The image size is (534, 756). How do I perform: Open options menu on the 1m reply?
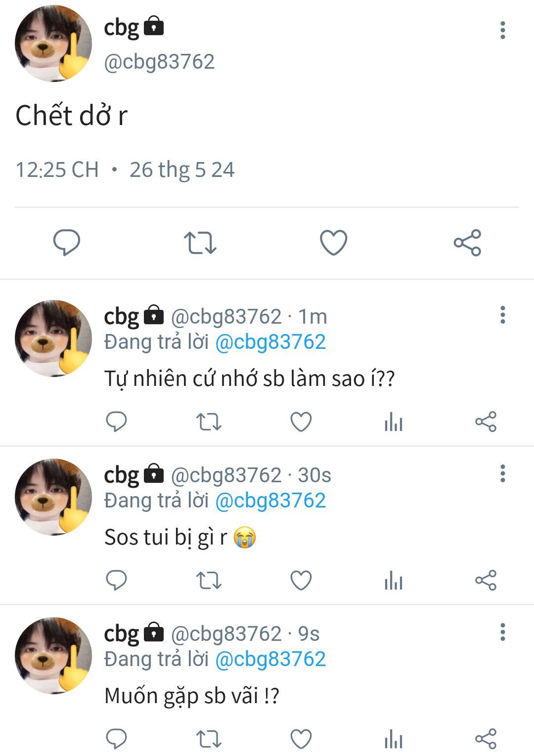click(x=502, y=315)
